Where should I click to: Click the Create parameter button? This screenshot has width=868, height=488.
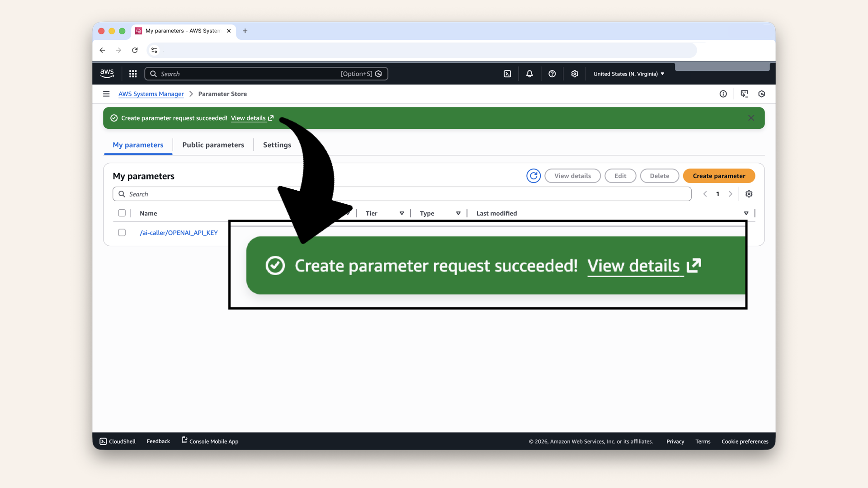tap(718, 176)
